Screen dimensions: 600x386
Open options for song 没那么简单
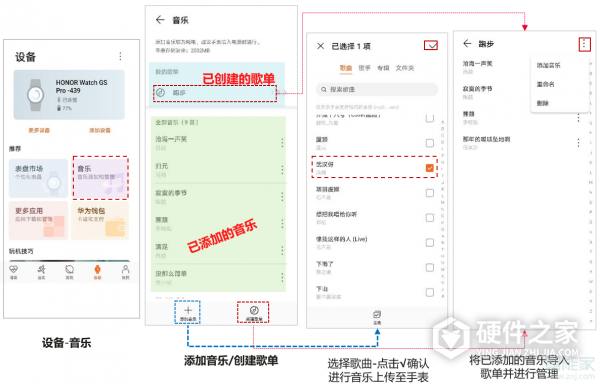[x=282, y=277]
